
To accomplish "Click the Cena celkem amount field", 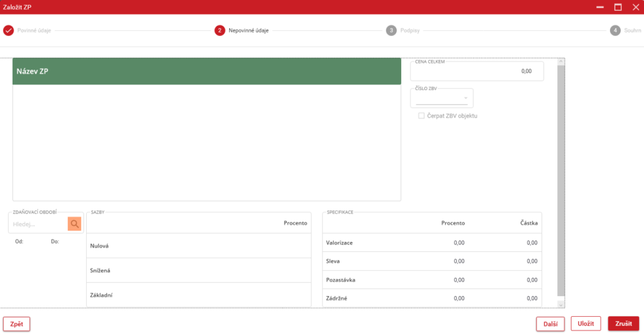I will pyautogui.click(x=476, y=72).
